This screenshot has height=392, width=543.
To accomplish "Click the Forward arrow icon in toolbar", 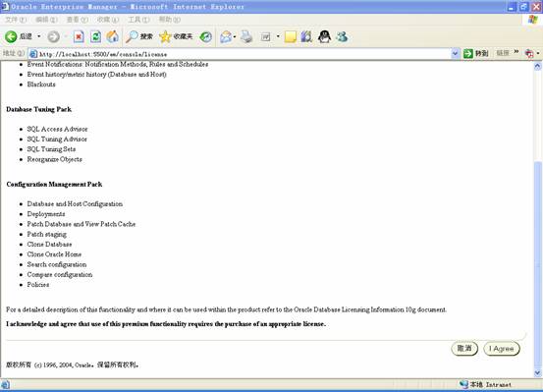I will point(53,36).
